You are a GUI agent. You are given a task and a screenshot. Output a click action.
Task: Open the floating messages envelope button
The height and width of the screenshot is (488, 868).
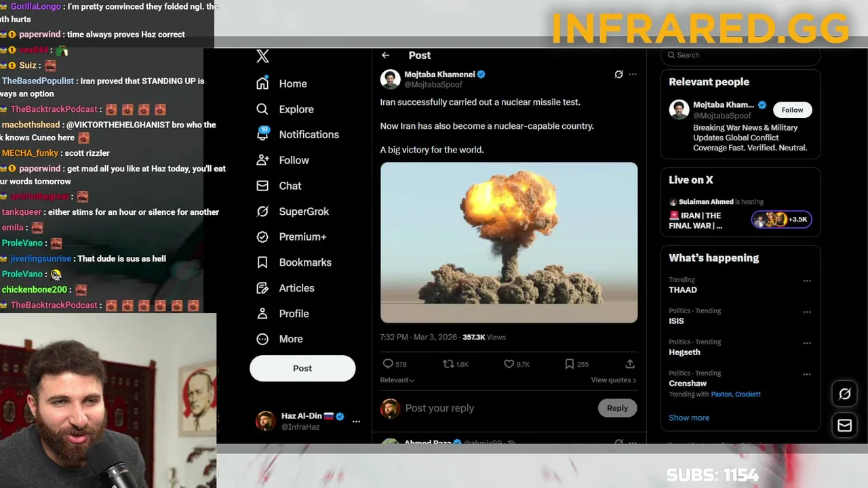coord(845,426)
